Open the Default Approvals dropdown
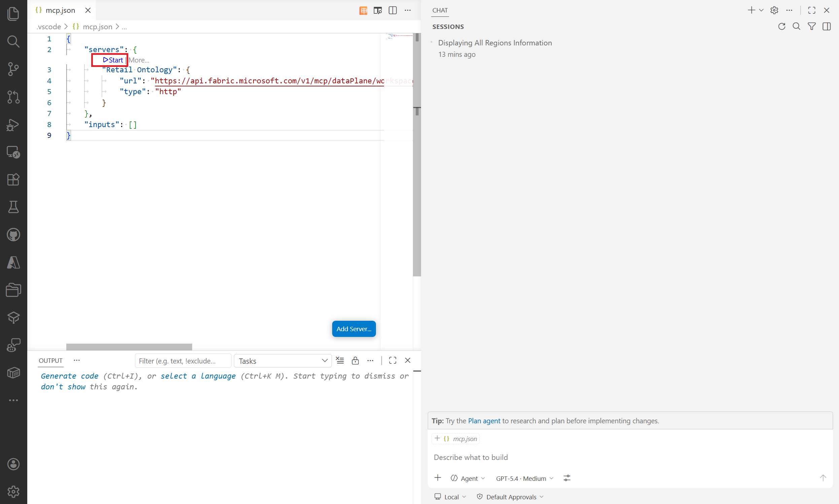 pos(510,497)
